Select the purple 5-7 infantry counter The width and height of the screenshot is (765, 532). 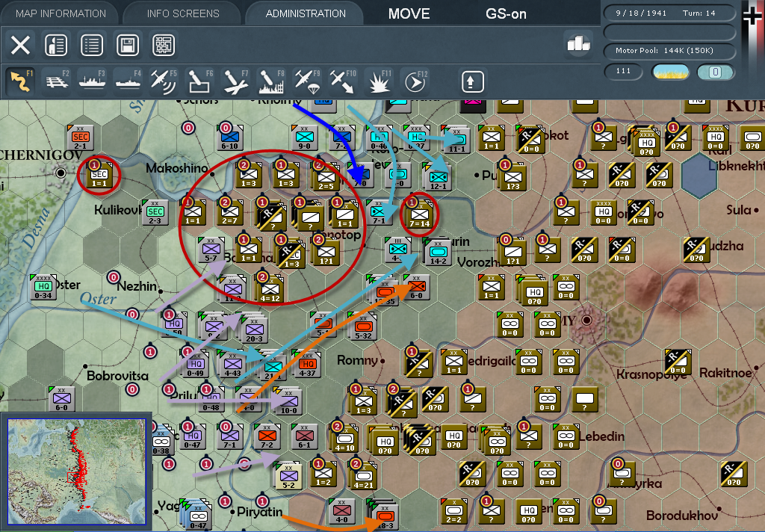coord(211,250)
